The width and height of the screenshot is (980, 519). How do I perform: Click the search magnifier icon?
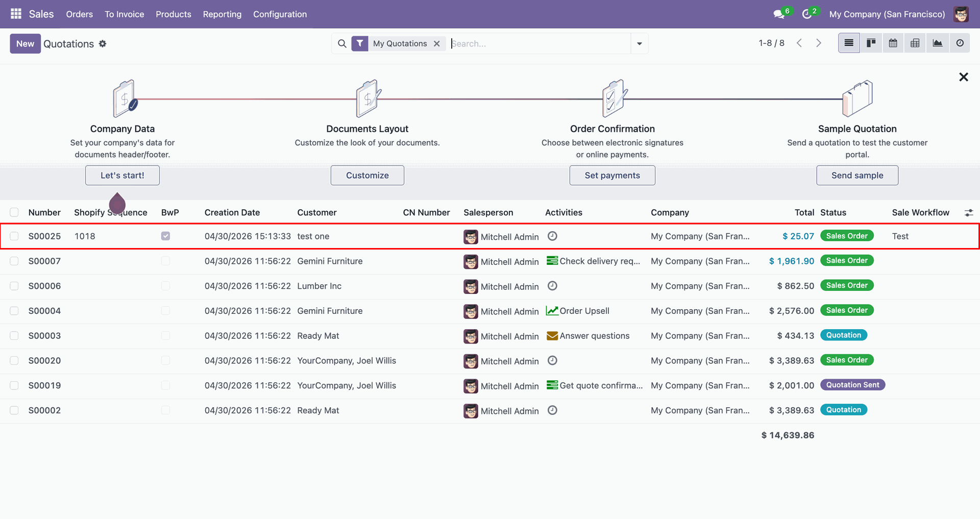pyautogui.click(x=342, y=44)
